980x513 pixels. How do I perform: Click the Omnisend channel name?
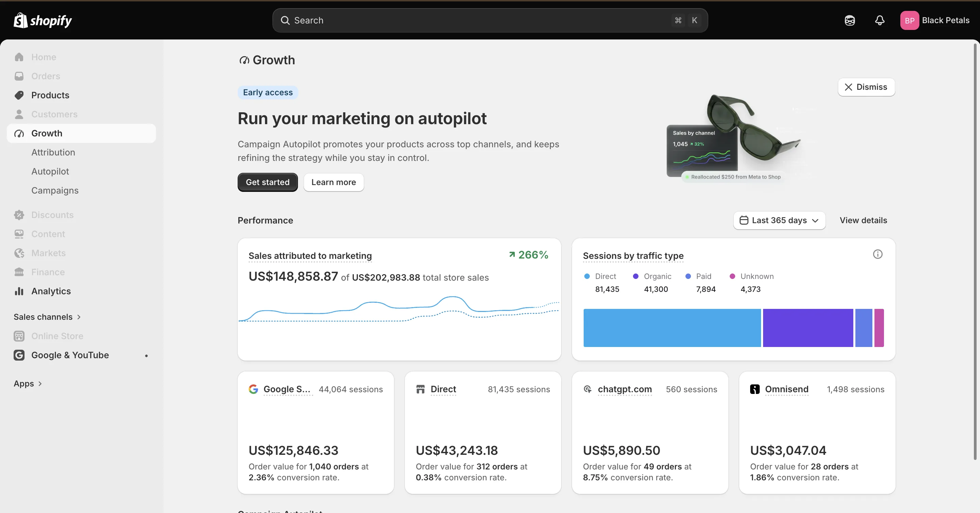click(x=786, y=389)
